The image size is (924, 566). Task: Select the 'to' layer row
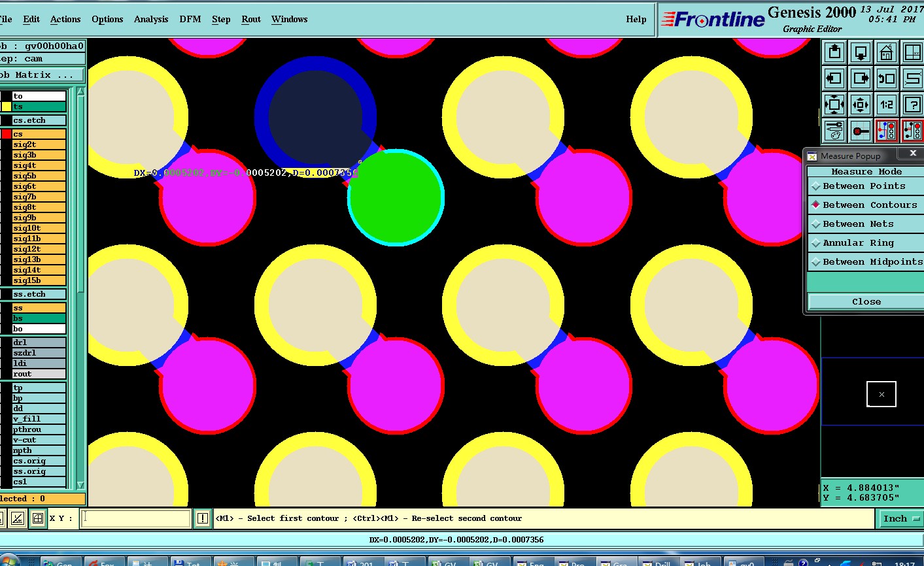[39, 96]
